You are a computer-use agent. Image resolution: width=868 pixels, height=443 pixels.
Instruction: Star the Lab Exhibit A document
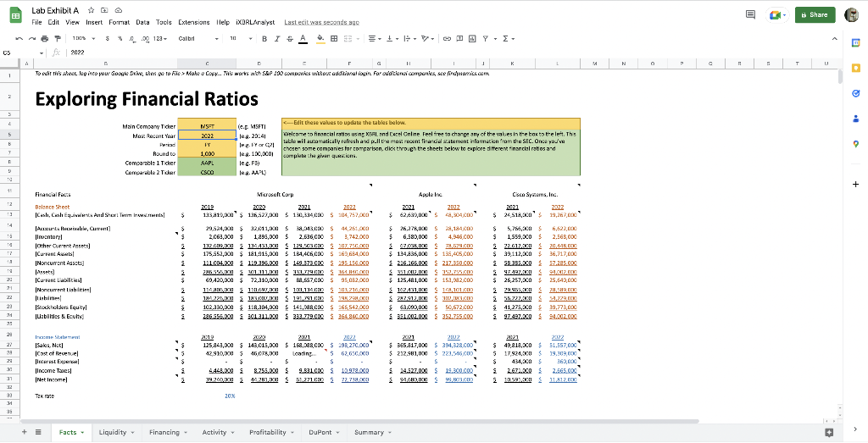pos(91,10)
